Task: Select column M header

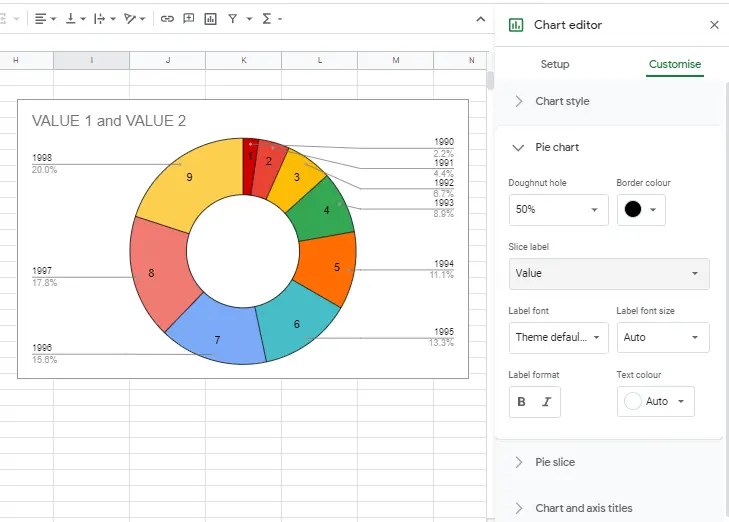Action: [x=396, y=60]
